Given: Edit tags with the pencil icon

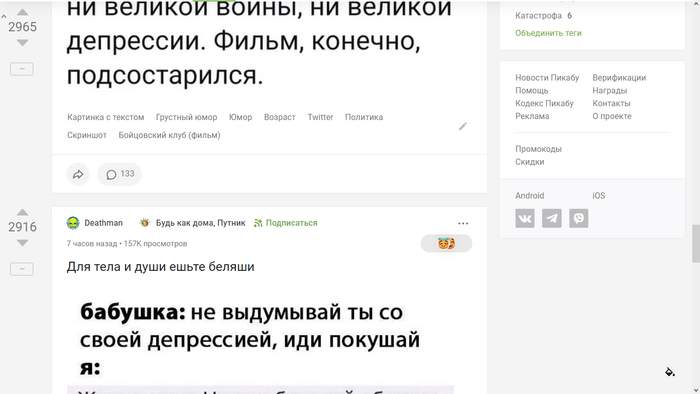Looking at the screenshot, I should click(x=463, y=127).
